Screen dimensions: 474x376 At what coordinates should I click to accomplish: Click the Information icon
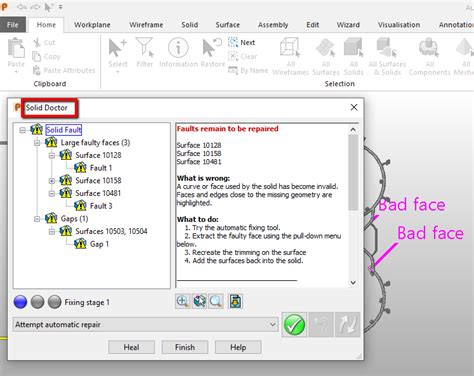pyautogui.click(x=178, y=48)
